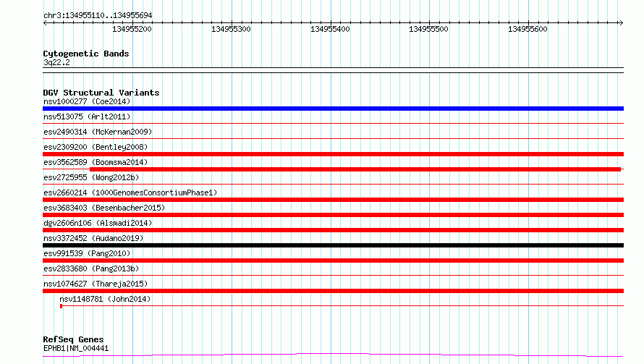
Task: Open variant esv2660214 (1000GenomesConsortiumPhase1)
Action: click(130, 192)
